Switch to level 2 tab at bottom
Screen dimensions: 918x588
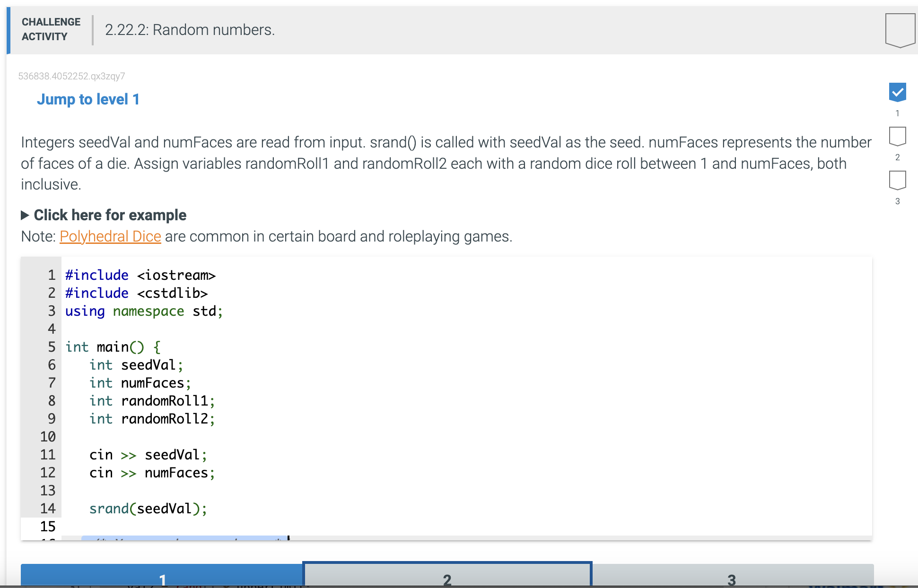pyautogui.click(x=447, y=577)
